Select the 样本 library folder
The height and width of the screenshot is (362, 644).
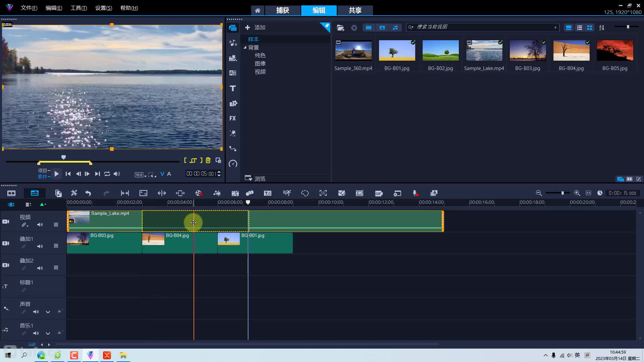point(254,39)
